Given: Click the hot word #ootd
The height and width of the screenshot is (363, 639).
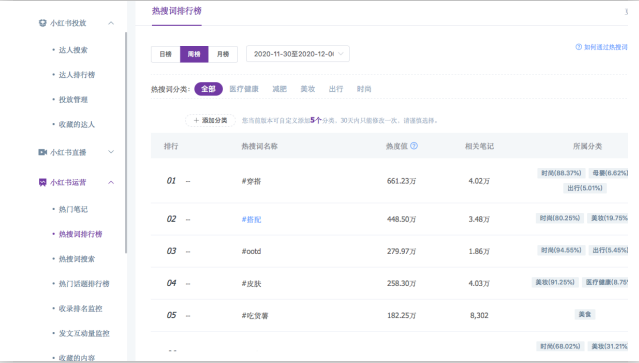Looking at the screenshot, I should (251, 251).
